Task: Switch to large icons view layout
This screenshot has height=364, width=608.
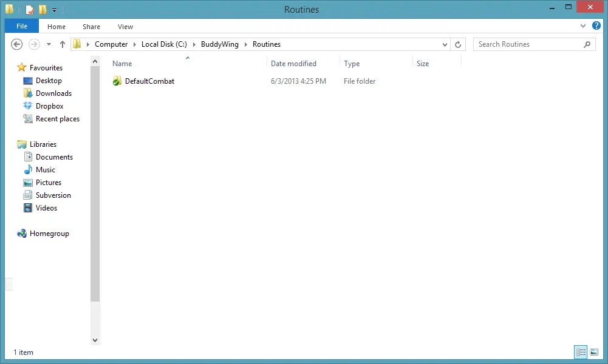Action: (x=594, y=352)
